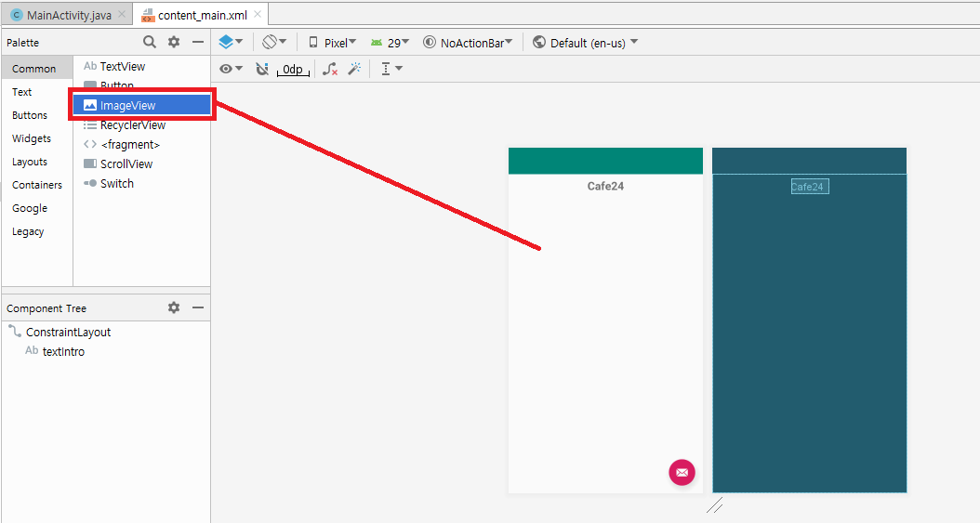Viewport: 980px width, 523px height.
Task: Click the green toolbar in the design preview
Action: pos(605,161)
